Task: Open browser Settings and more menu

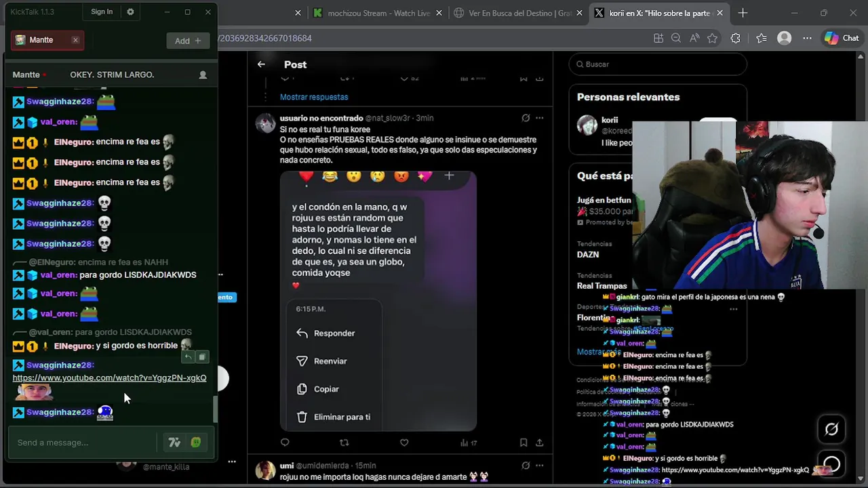Action: pos(807,39)
